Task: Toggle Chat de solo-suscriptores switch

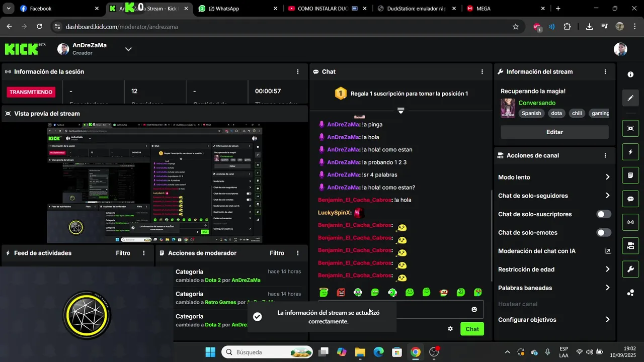Action: point(604,214)
